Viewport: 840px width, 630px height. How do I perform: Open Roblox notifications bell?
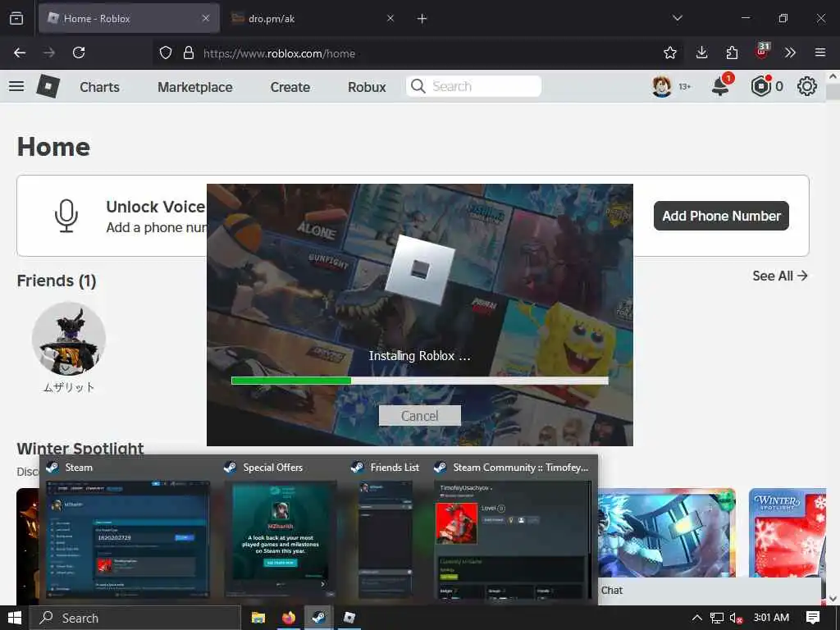click(720, 86)
